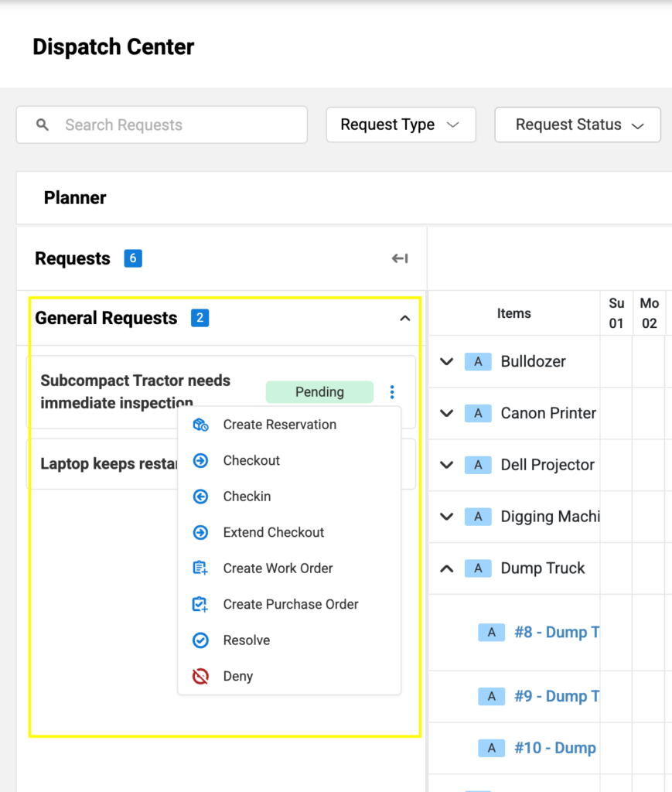Image resolution: width=672 pixels, height=792 pixels.
Task: Open the Request Type dropdown
Action: pyautogui.click(x=401, y=125)
